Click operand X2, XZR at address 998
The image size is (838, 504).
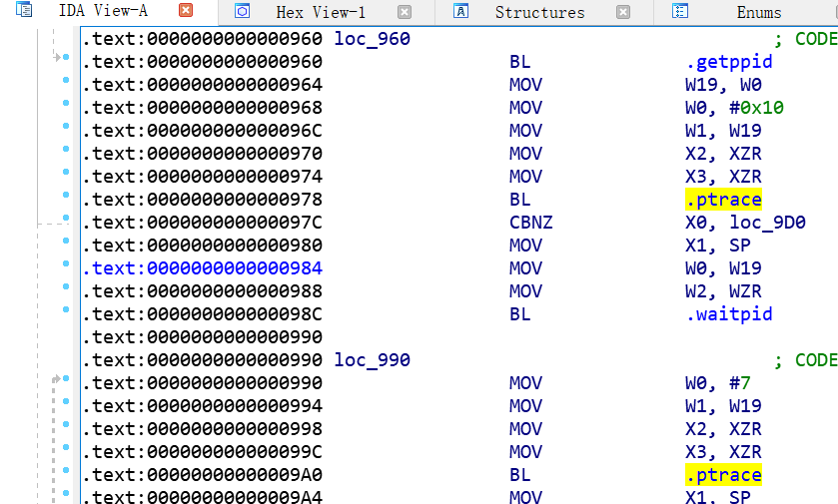(x=723, y=429)
